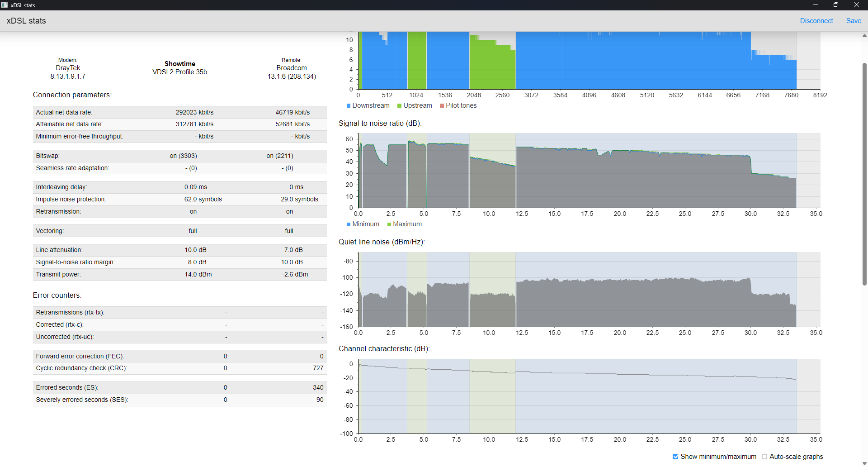Screen dimensions: 868x467
Task: Select the '0.09 ms' interleaving delay value
Action: click(196, 187)
